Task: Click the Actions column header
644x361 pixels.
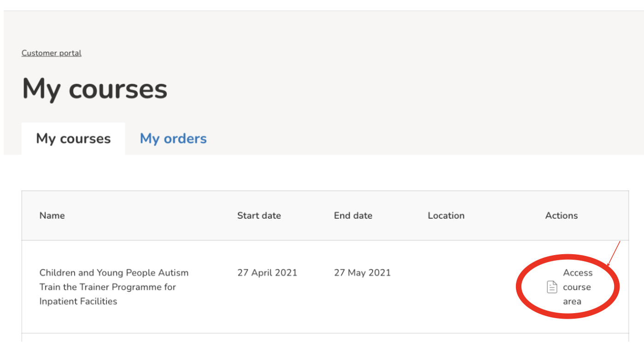Action: (561, 215)
